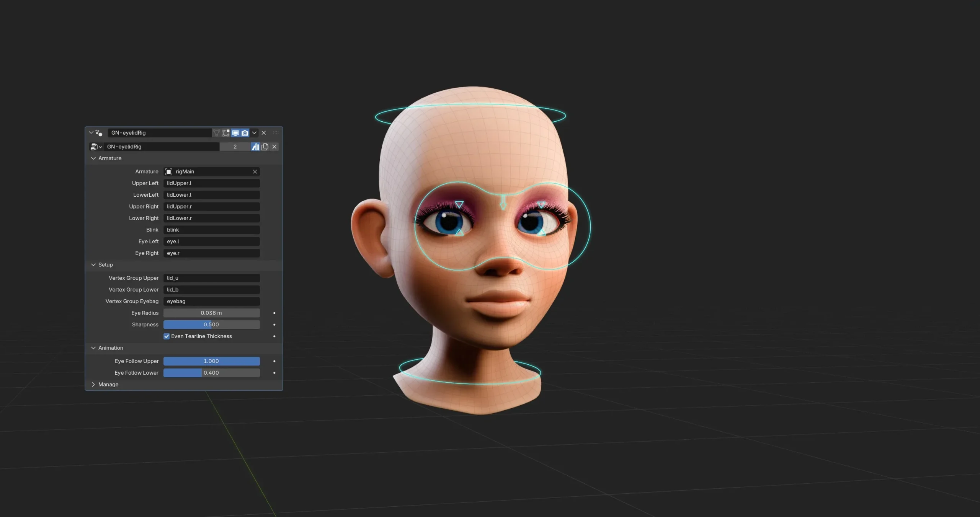Click the animate dot beside Eye Radius
The width and height of the screenshot is (980, 517).
click(274, 313)
